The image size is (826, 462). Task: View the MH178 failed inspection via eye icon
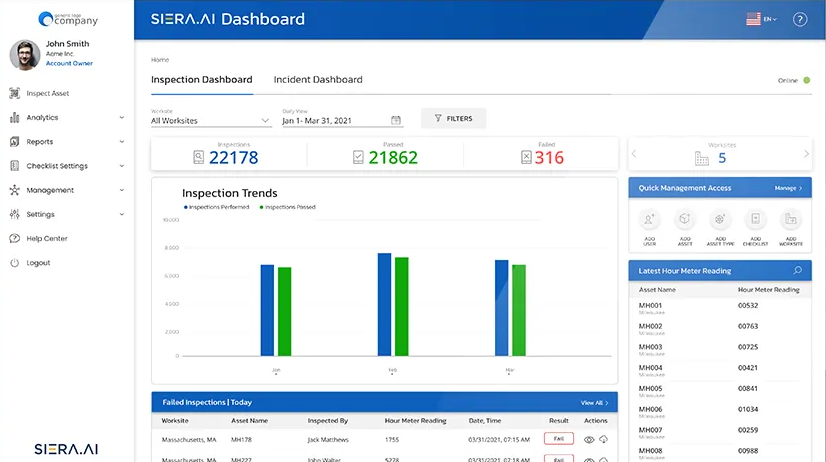pos(590,439)
